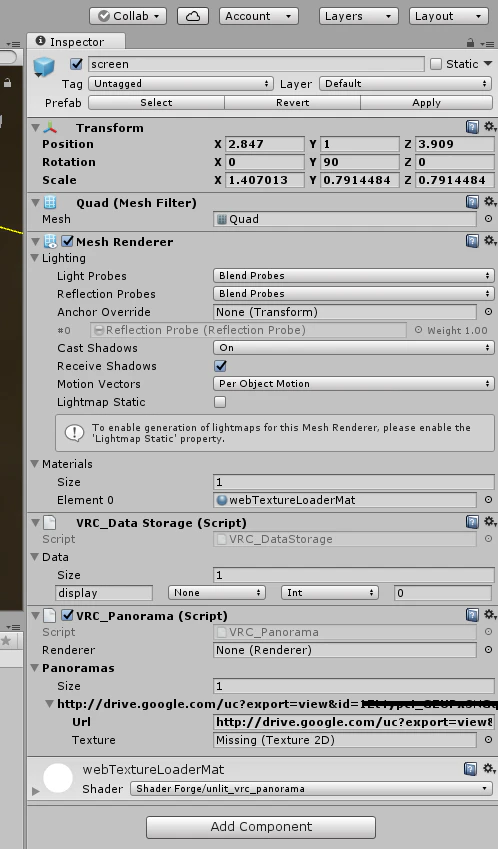Screen dimensions: 498x849
Task: Open the VRC_Panorama gear menu
Action: (x=490, y=615)
